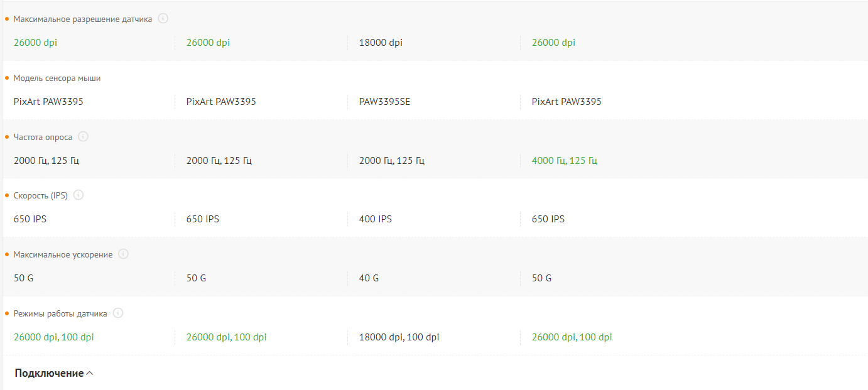
Task: Click info icon beside Режимы работы датчика
Action: pos(118,313)
